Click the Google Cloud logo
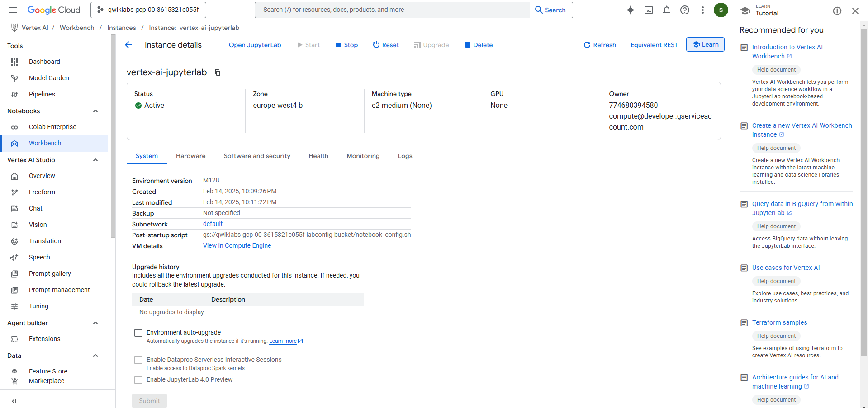This screenshot has height=408, width=868. click(54, 10)
